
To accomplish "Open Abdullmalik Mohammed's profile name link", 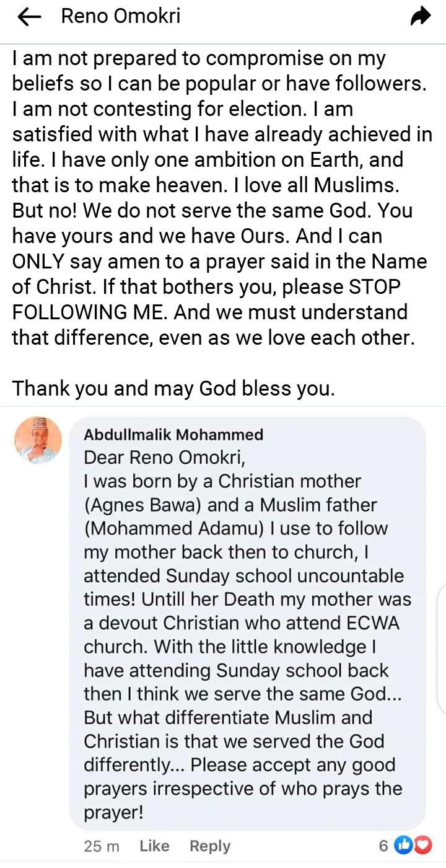I will [x=173, y=435].
